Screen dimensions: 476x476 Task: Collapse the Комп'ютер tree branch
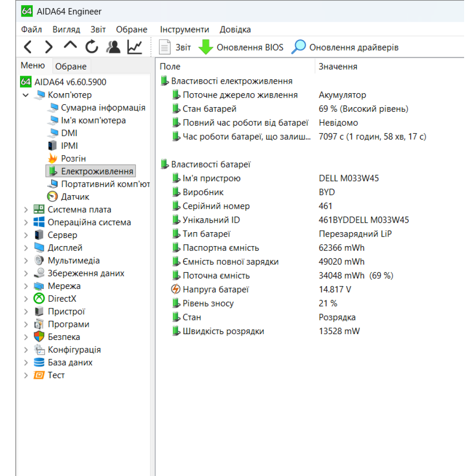coord(26,94)
